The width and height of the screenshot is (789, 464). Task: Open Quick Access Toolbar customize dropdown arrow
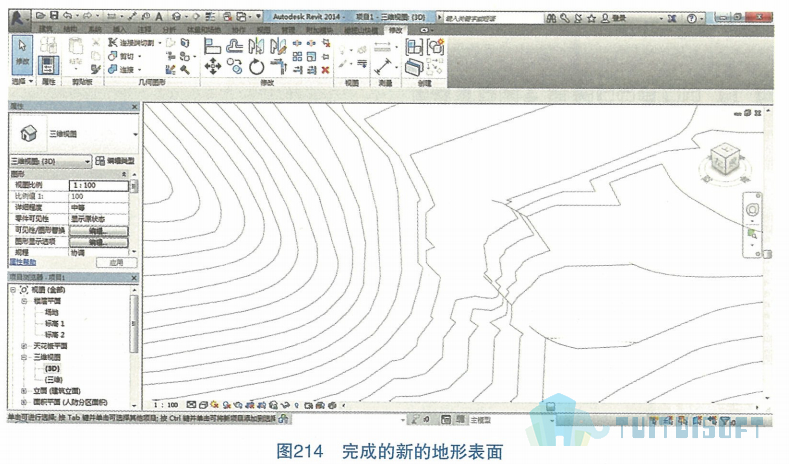tap(259, 17)
